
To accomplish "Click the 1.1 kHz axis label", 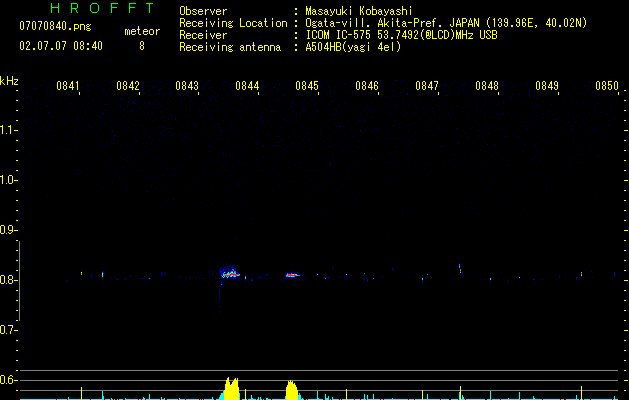I will pos(8,130).
